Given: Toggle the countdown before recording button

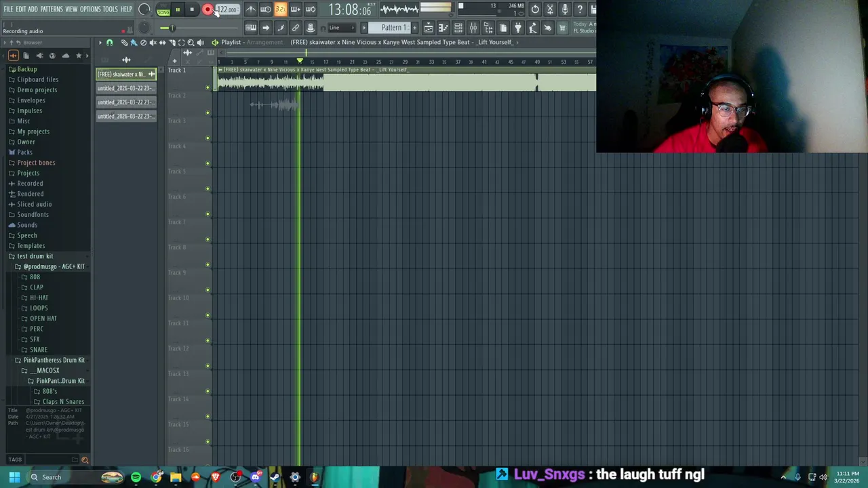Looking at the screenshot, I should pos(280,9).
